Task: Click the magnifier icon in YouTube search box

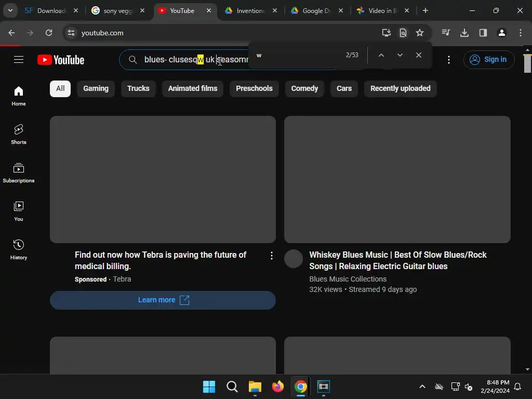Action: click(x=132, y=60)
